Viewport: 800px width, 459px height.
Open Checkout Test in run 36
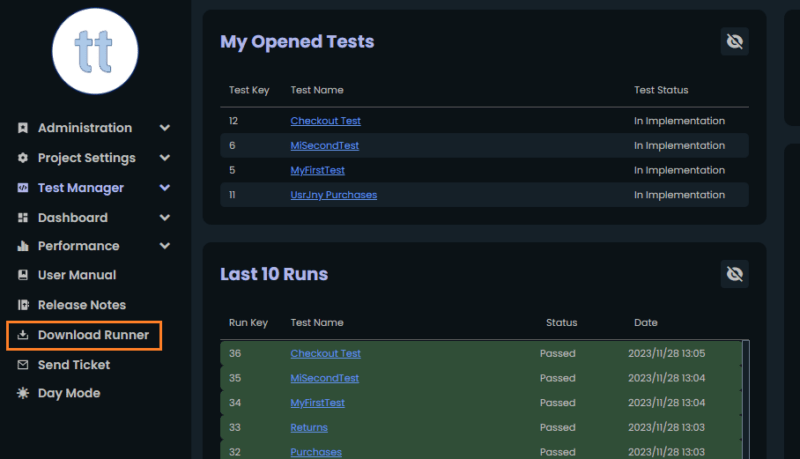pos(326,353)
